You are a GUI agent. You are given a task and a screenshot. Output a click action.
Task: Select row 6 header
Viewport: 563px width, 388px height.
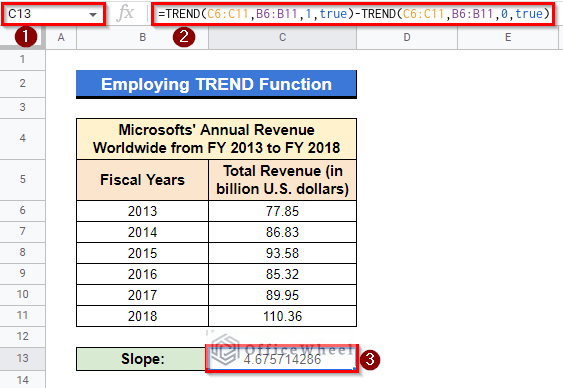[x=23, y=211]
